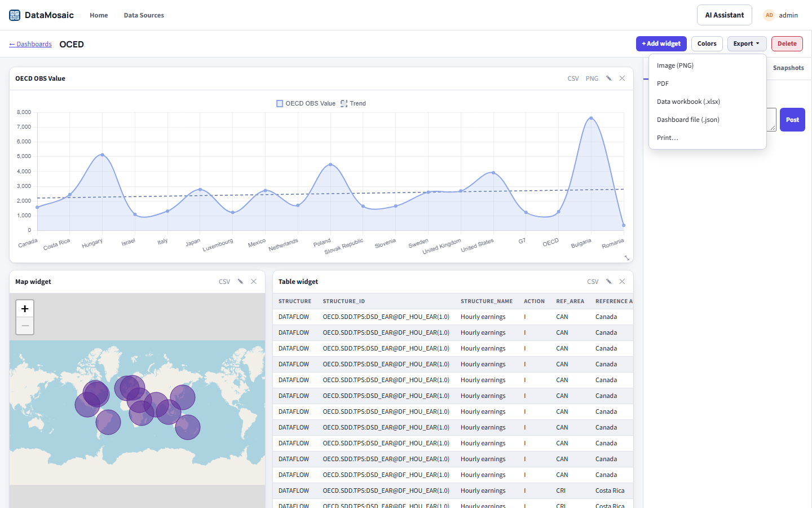Close the Table widget

point(622,282)
